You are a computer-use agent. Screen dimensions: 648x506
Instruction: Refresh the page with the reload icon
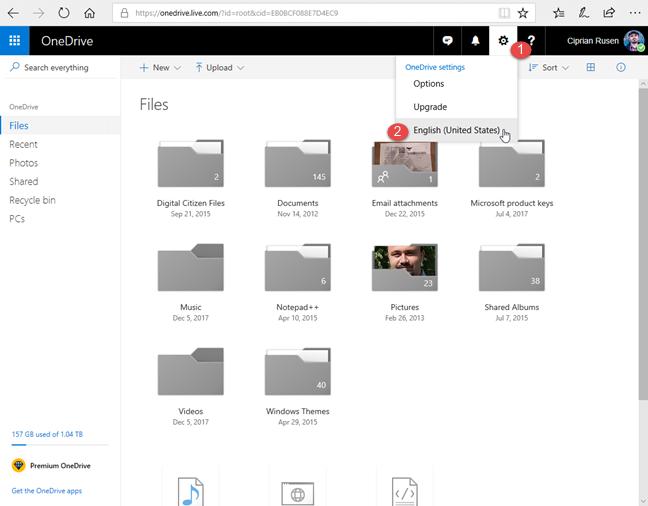pos(64,13)
